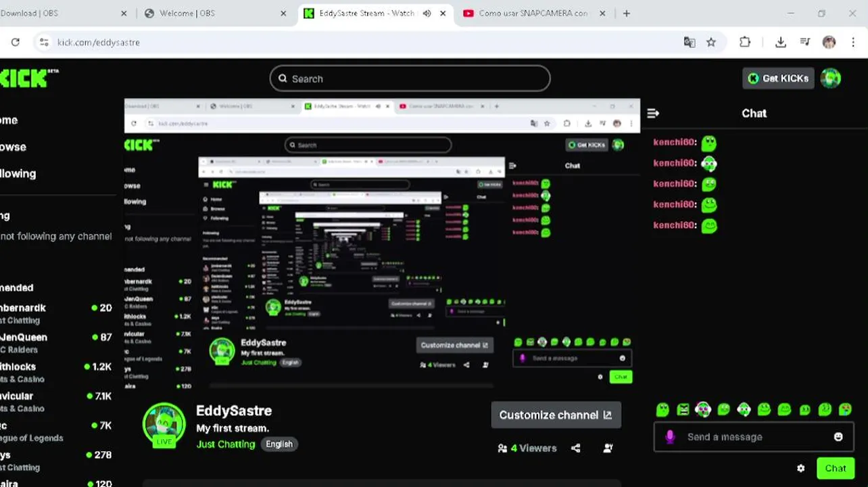Open Google Translate icon in the address bar
Image resolution: width=868 pixels, height=487 pixels.
click(x=690, y=42)
